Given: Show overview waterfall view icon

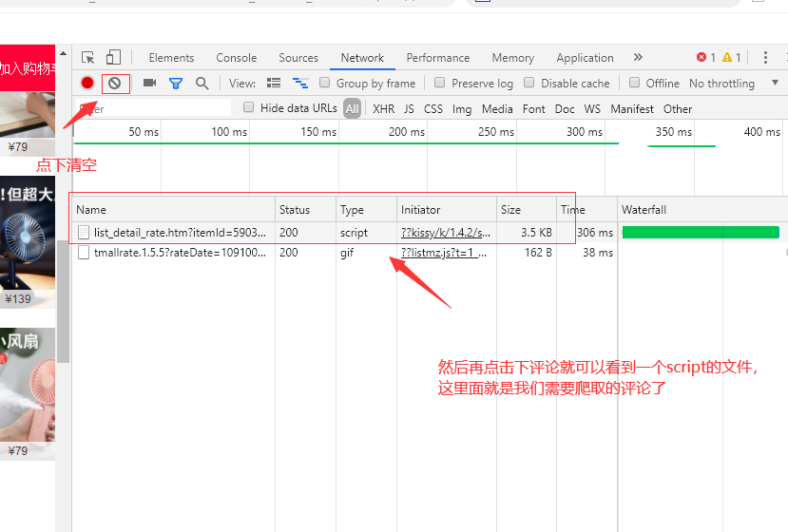Looking at the screenshot, I should 300,83.
